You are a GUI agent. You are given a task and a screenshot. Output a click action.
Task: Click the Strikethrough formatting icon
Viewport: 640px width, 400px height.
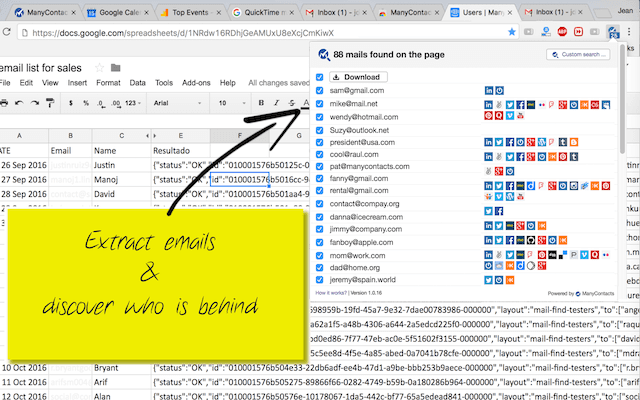(x=291, y=103)
